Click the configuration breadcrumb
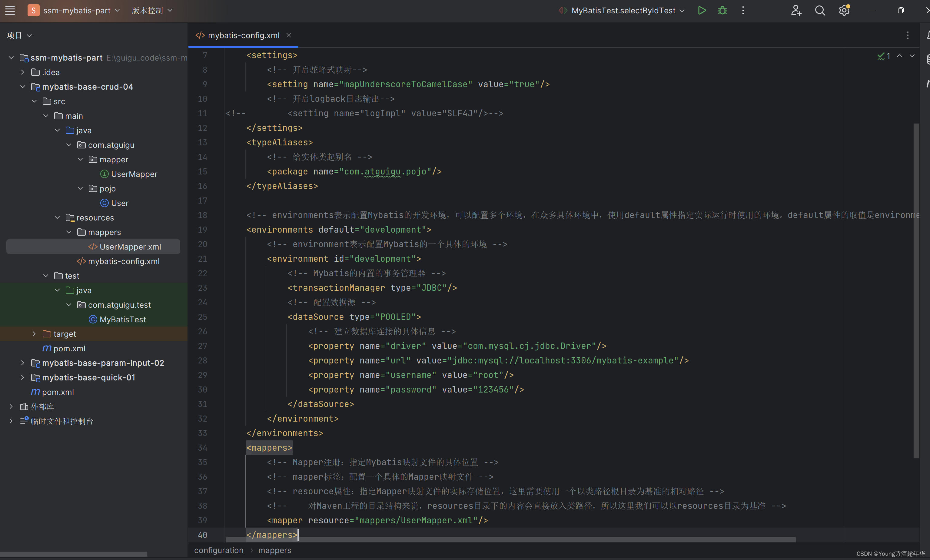 tap(218, 550)
